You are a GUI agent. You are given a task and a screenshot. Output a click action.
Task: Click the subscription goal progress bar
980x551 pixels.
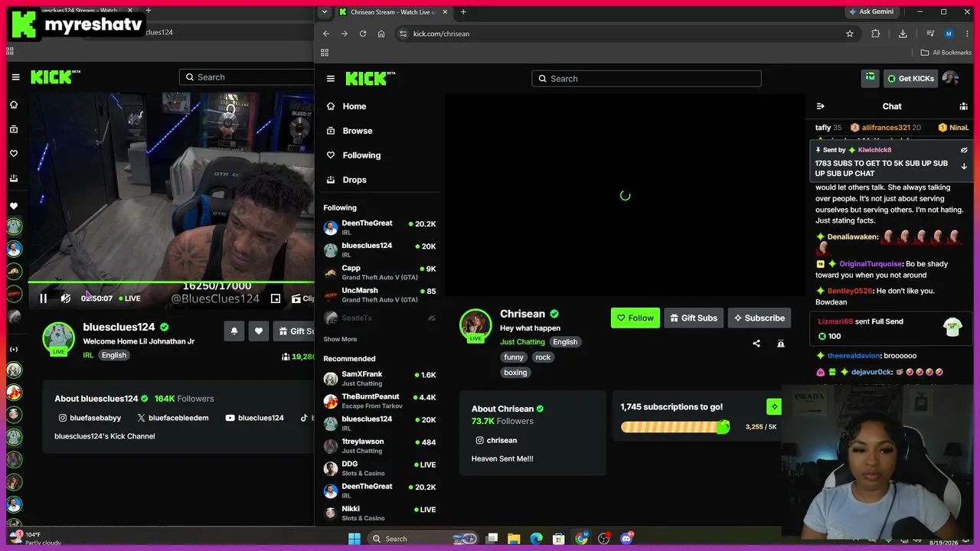pos(675,427)
